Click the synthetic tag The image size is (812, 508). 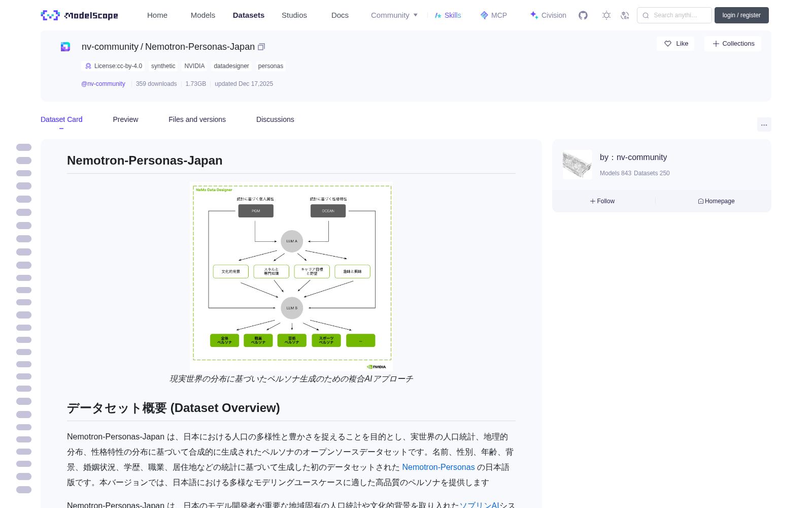click(163, 66)
